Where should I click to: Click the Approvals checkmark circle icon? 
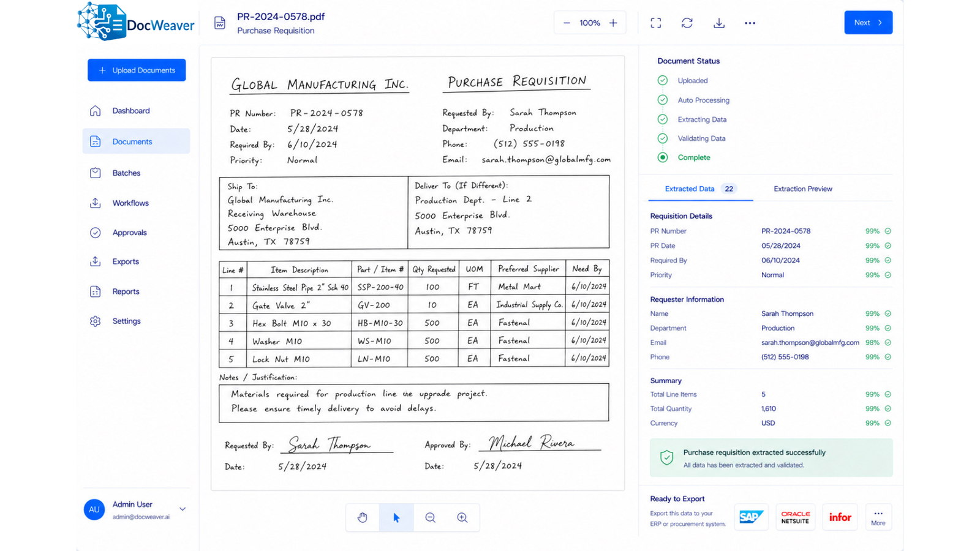[x=95, y=233]
